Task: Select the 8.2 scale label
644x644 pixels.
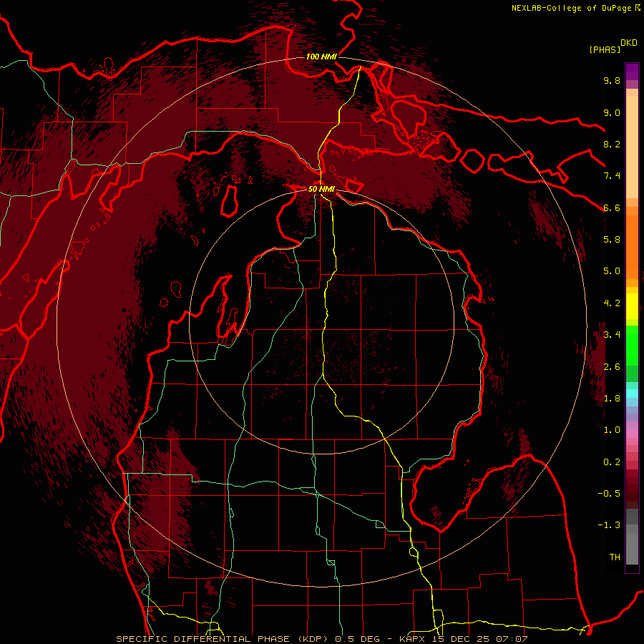Action: (612, 144)
